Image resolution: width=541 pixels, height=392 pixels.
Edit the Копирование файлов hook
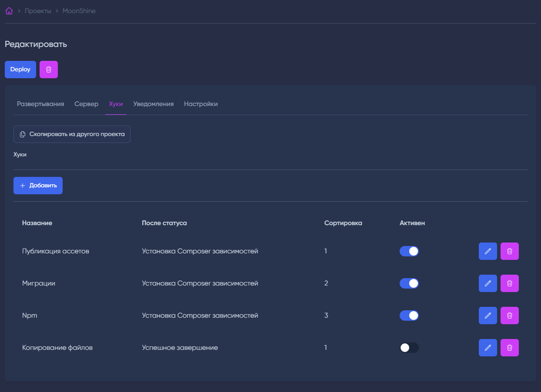click(488, 348)
